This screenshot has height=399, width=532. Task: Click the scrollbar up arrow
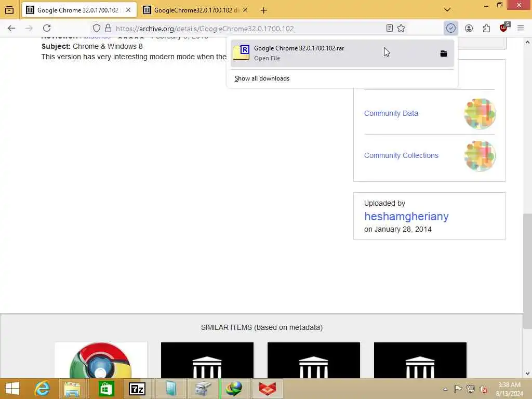(527, 43)
